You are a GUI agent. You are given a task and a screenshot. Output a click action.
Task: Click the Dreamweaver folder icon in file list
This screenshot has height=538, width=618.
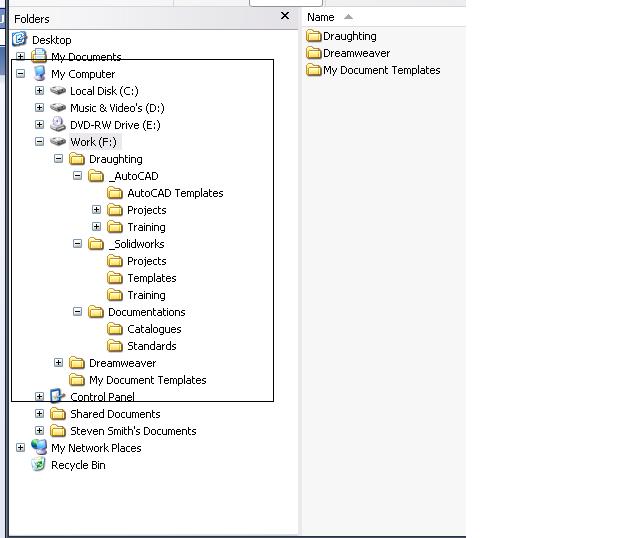tap(314, 53)
